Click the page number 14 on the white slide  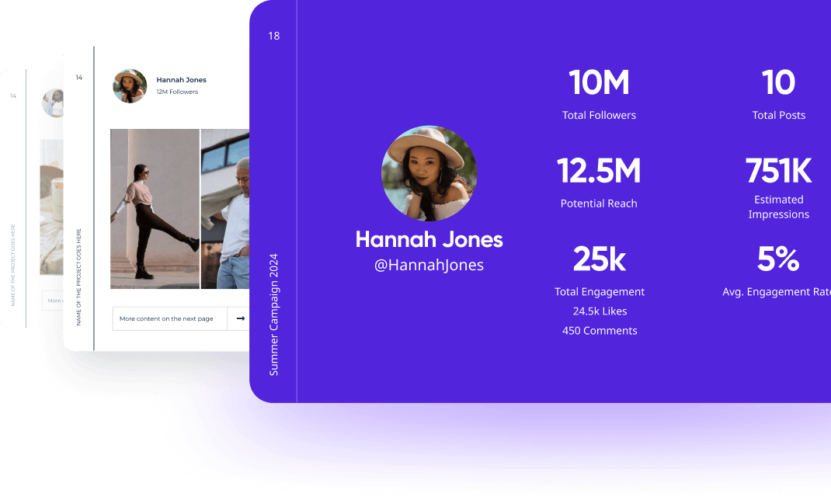point(78,78)
